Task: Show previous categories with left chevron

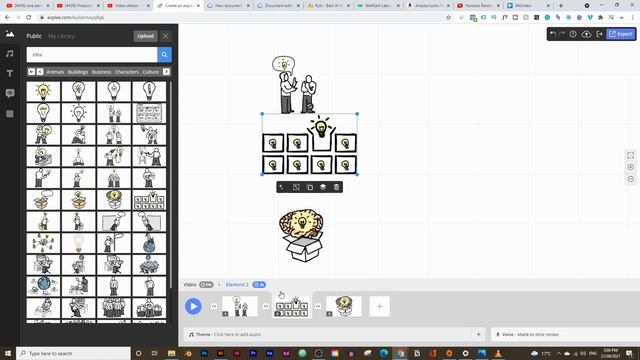Action: 40,72
